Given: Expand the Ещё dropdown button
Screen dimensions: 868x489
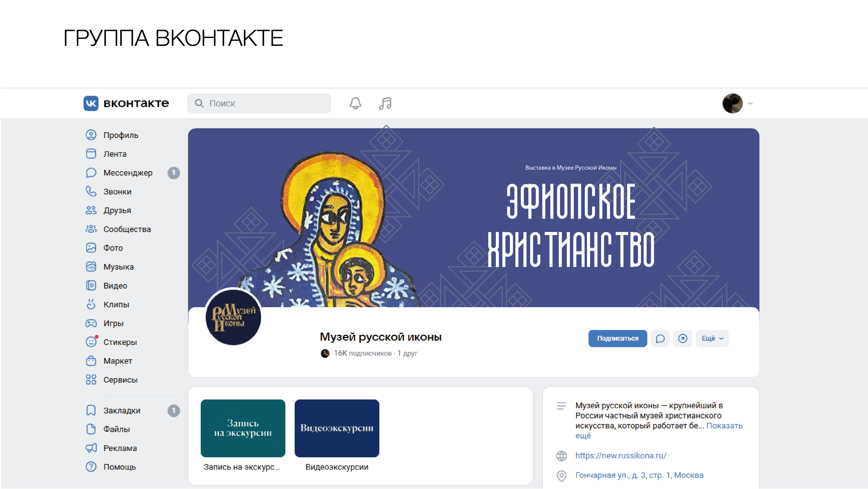Looking at the screenshot, I should (712, 338).
